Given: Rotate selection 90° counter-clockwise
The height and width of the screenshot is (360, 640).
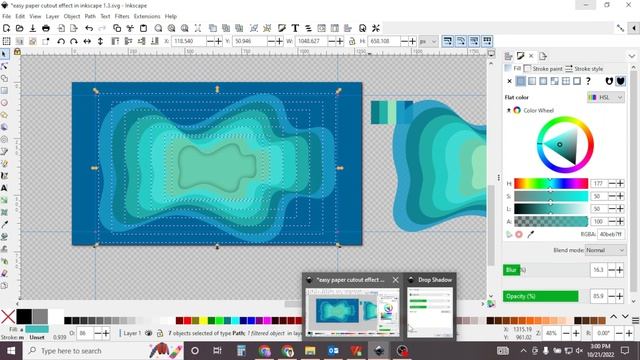Looking at the screenshot, I should [x=61, y=41].
